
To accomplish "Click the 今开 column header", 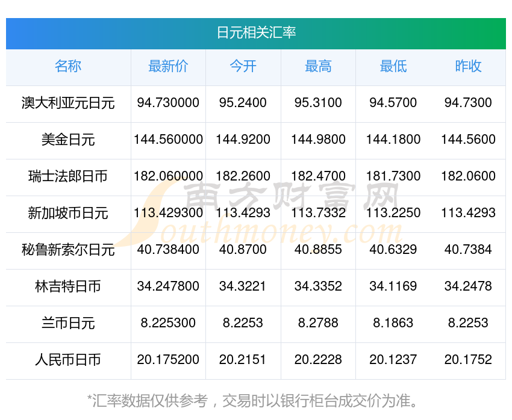I will 243,67.
